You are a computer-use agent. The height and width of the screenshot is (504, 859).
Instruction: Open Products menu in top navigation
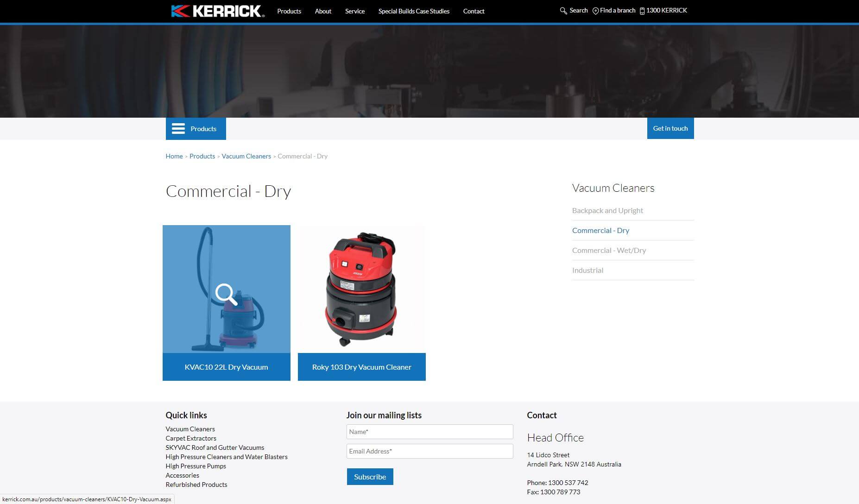[289, 11]
